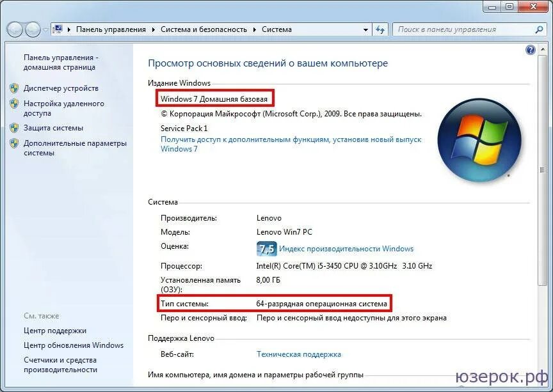Open recent pages dropdown next to Forward

pyautogui.click(x=45, y=30)
